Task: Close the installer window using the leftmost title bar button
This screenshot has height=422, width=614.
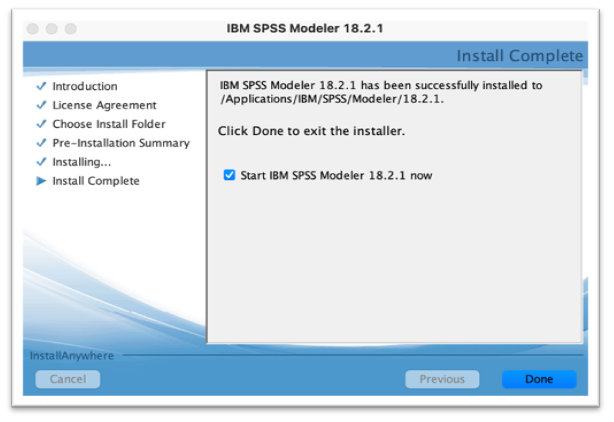Action: 33,28
